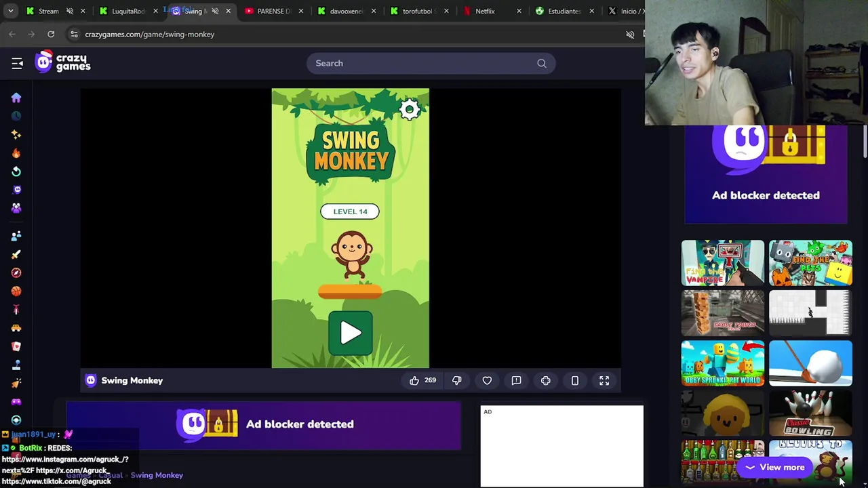868x488 pixels.
Task: Open Home from the sidebar
Action: pyautogui.click(x=16, y=98)
